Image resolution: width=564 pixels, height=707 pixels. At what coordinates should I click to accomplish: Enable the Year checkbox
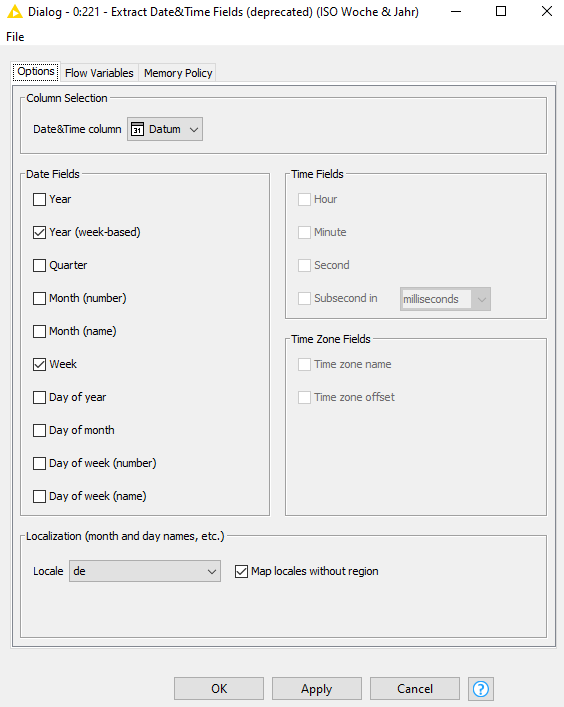[40, 199]
